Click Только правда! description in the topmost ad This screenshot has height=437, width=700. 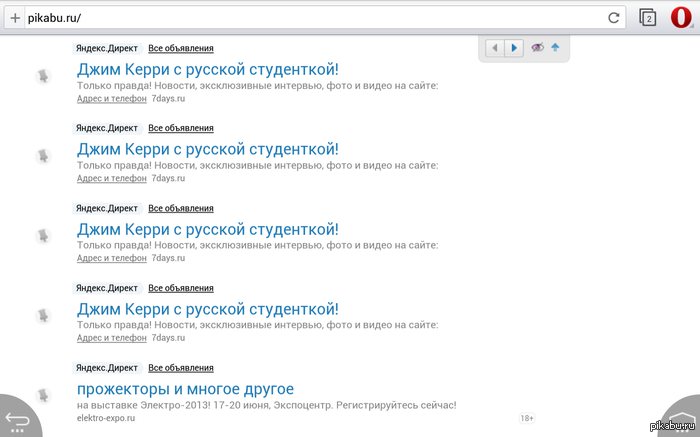[258, 86]
